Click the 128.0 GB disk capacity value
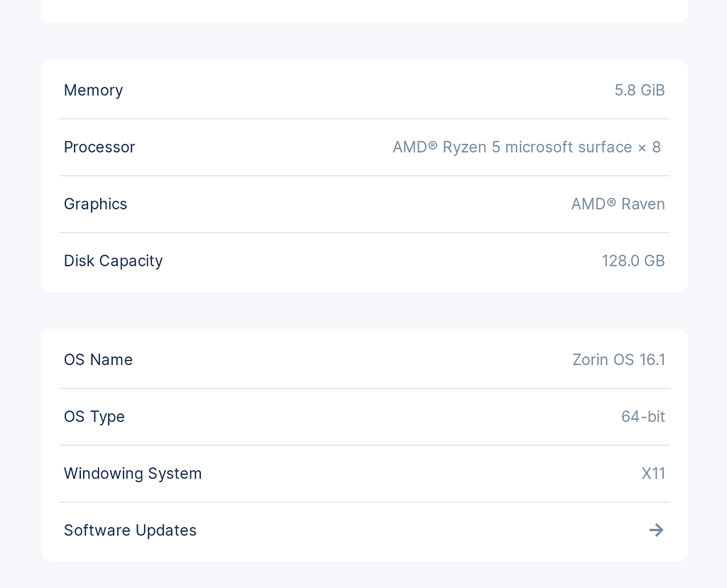This screenshot has height=588, width=727. pyautogui.click(x=633, y=261)
